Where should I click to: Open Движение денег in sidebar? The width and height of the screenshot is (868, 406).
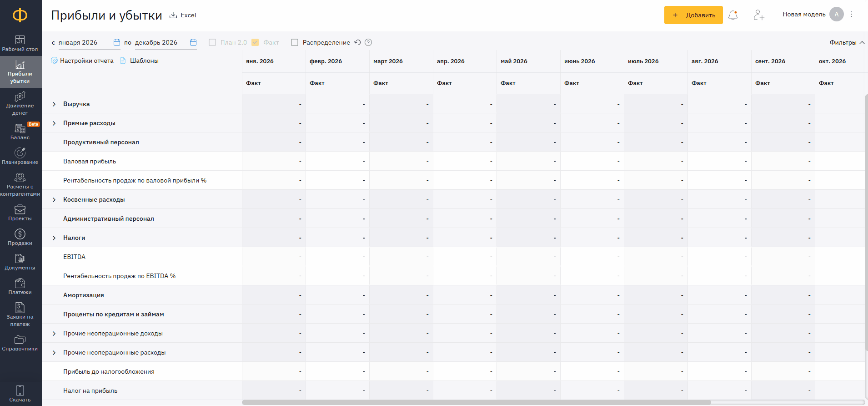coord(20,103)
